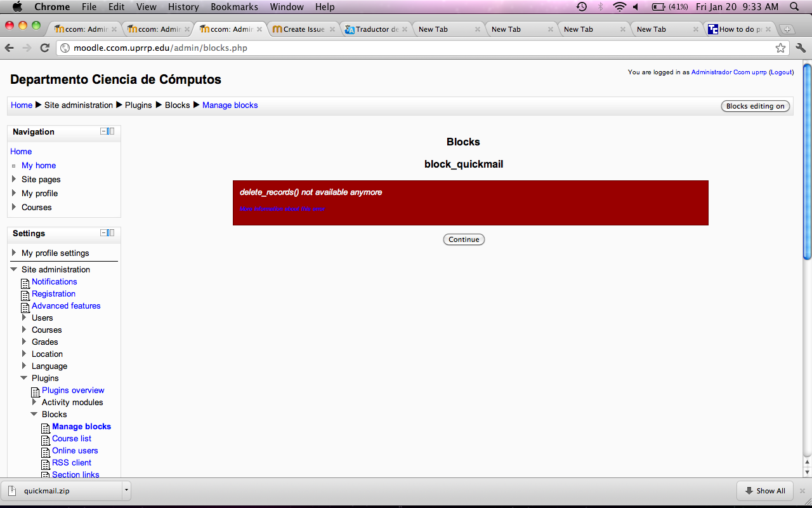The image size is (812, 508).
Task: Click the Notifications page icon in Site administration
Action: click(x=25, y=283)
